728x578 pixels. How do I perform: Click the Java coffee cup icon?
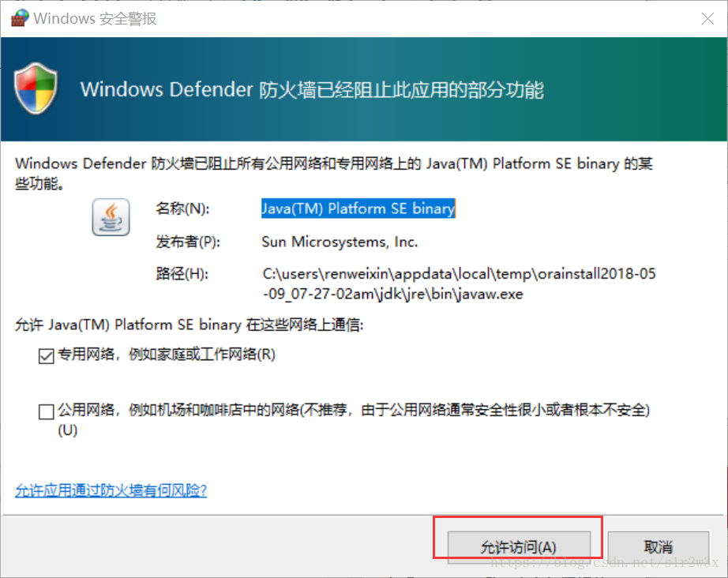[111, 217]
